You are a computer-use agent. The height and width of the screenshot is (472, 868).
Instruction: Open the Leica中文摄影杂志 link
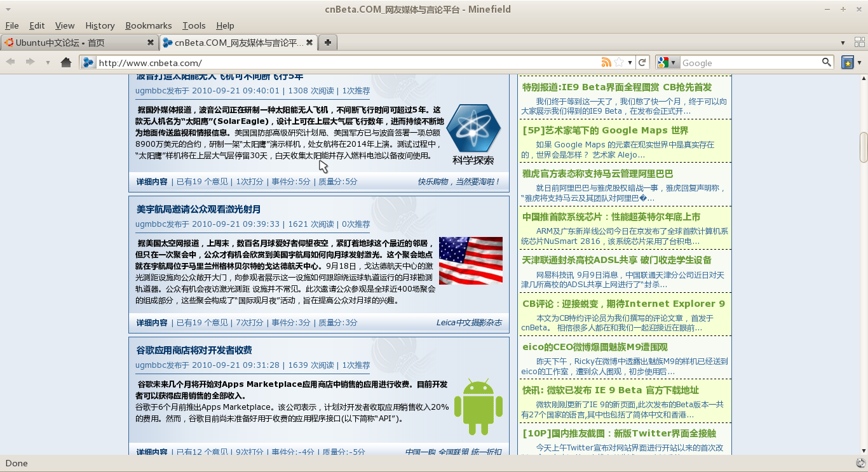click(469, 323)
